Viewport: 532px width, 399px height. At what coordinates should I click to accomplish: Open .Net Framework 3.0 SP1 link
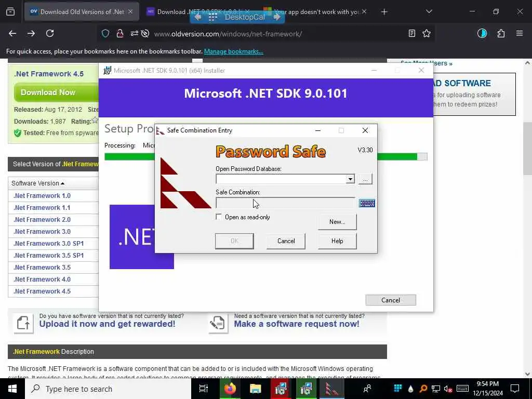click(48, 243)
